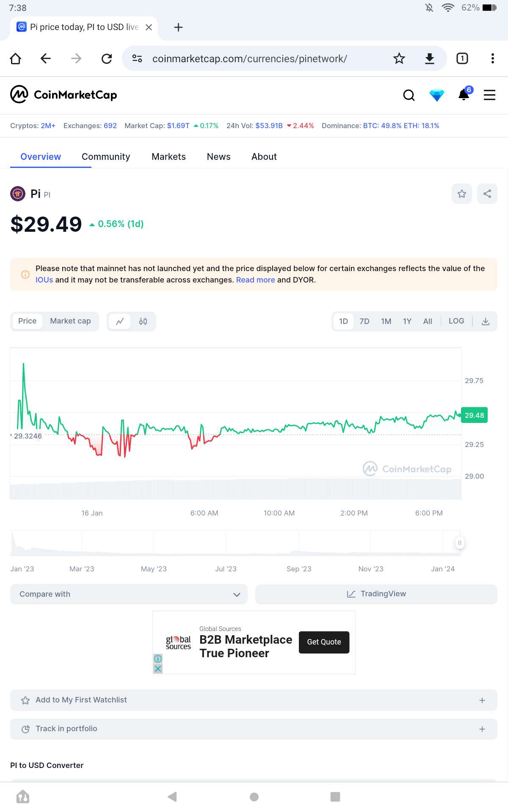Click the diamond rewards icon
508x812 pixels.
pos(436,95)
